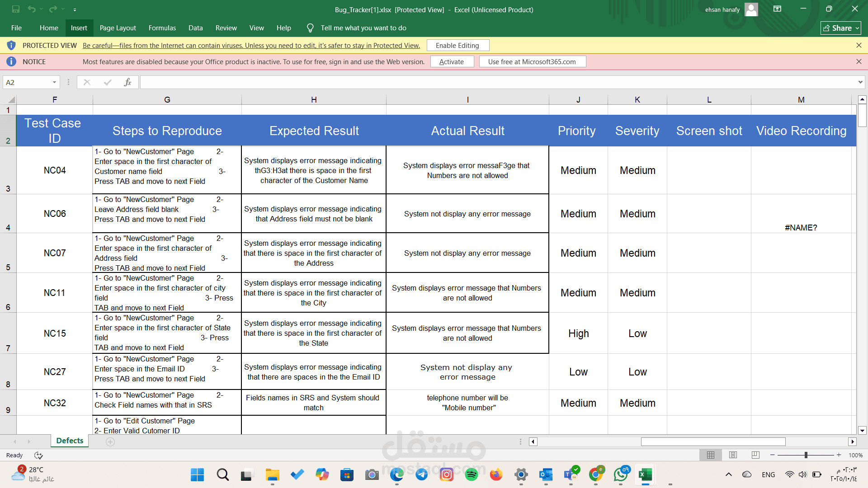The width and height of the screenshot is (868, 488).
Task: Dismiss the Protected View yellow bar
Action: coord(859,45)
